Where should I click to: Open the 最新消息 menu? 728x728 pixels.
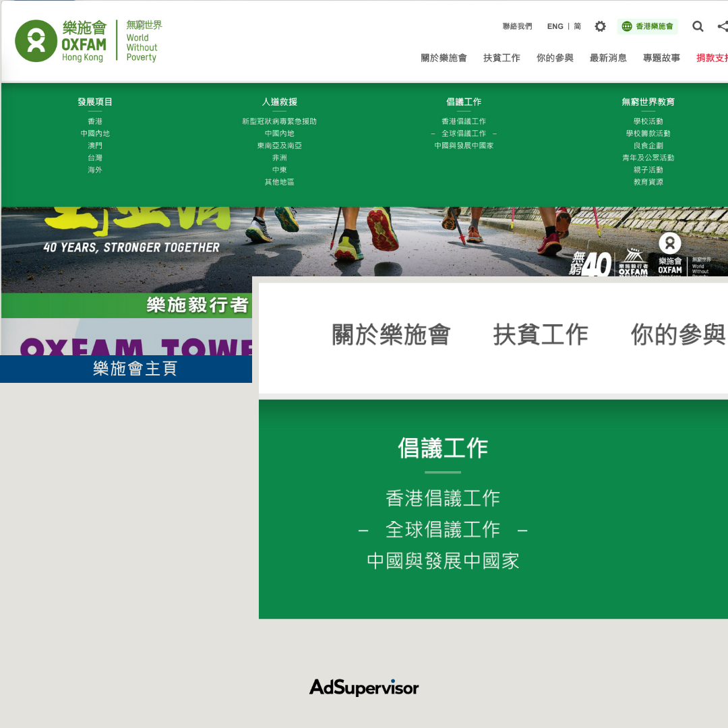[x=608, y=58]
